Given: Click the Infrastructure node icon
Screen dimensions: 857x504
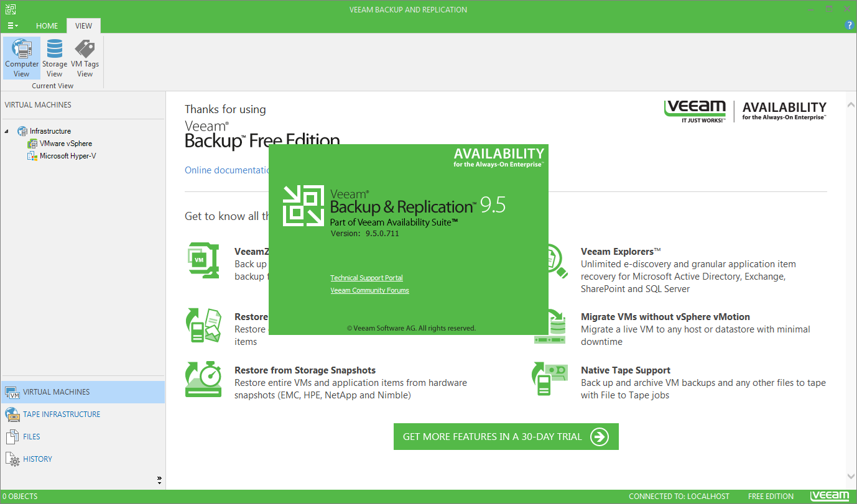Looking at the screenshot, I should pyautogui.click(x=22, y=131).
